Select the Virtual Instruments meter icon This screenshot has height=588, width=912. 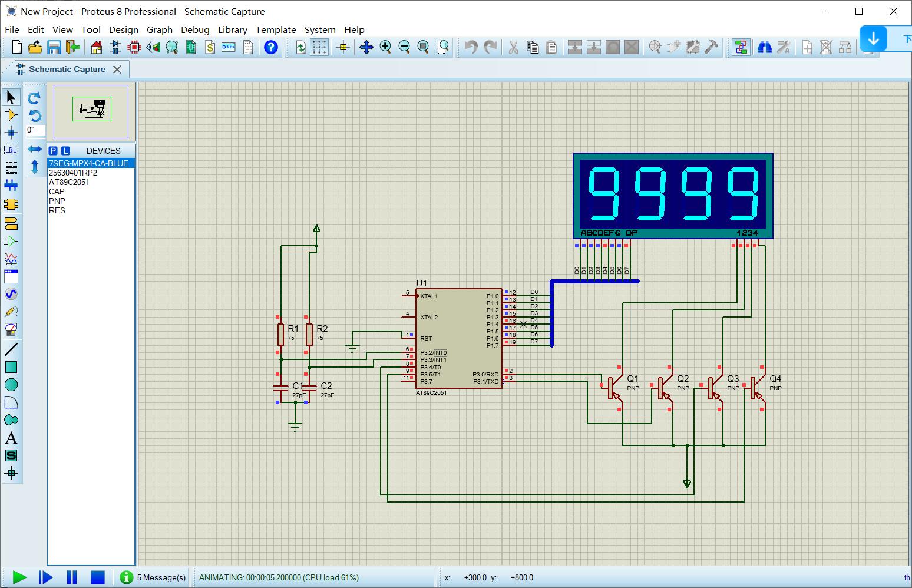[11, 329]
